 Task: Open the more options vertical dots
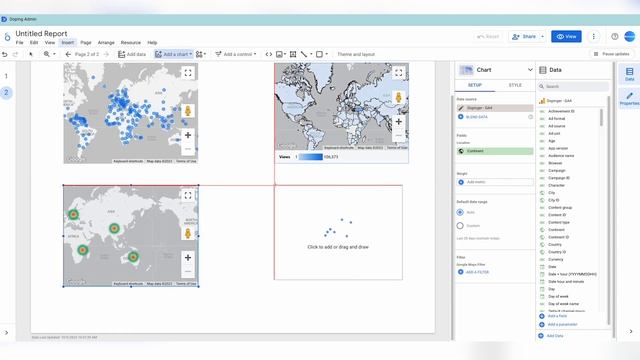coord(593,36)
